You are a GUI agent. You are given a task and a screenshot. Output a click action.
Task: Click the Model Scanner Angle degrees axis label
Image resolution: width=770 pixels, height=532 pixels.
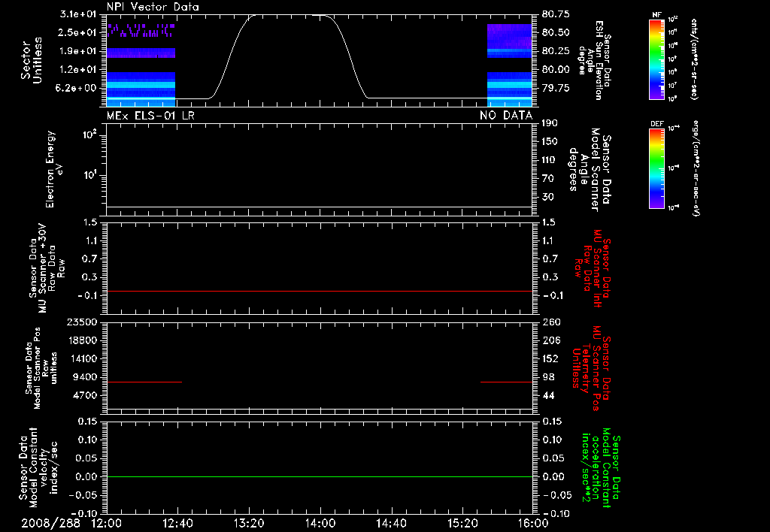pyautogui.click(x=589, y=169)
